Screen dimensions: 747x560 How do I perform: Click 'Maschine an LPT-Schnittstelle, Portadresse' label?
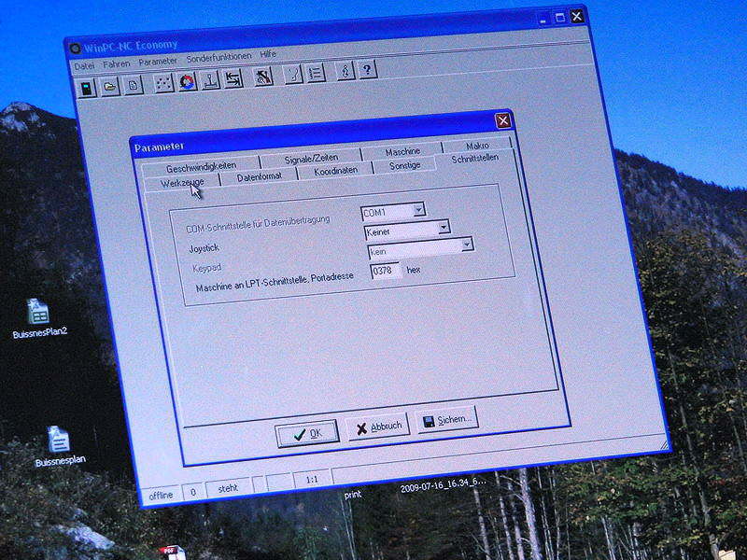(x=275, y=282)
